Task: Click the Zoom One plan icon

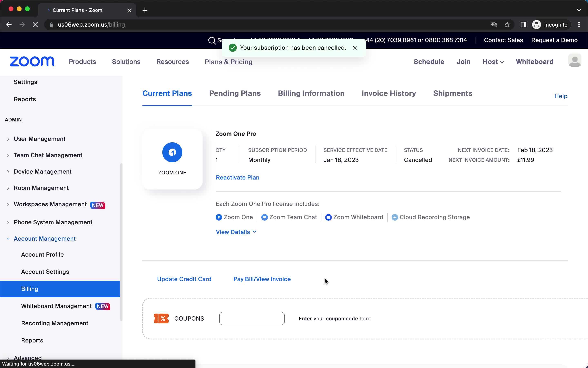Action: (x=172, y=152)
